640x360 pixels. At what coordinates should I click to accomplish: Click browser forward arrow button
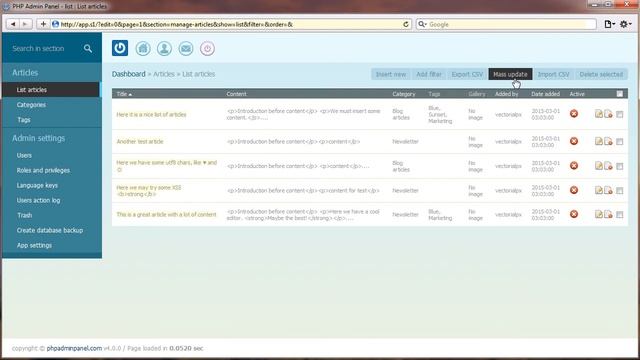(x=25, y=24)
